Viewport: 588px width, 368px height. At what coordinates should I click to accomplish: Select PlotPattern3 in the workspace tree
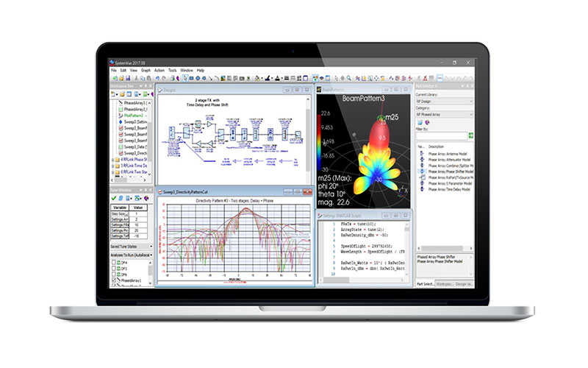coord(135,116)
